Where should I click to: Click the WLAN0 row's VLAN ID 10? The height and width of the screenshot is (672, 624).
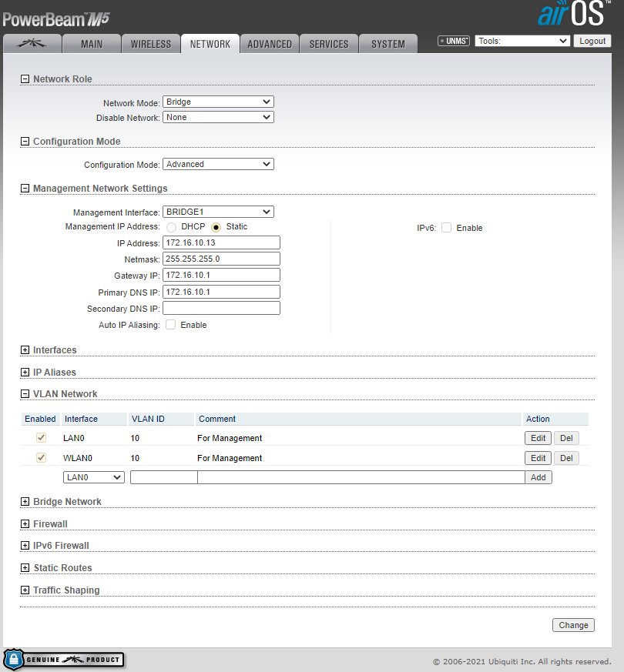[135, 458]
